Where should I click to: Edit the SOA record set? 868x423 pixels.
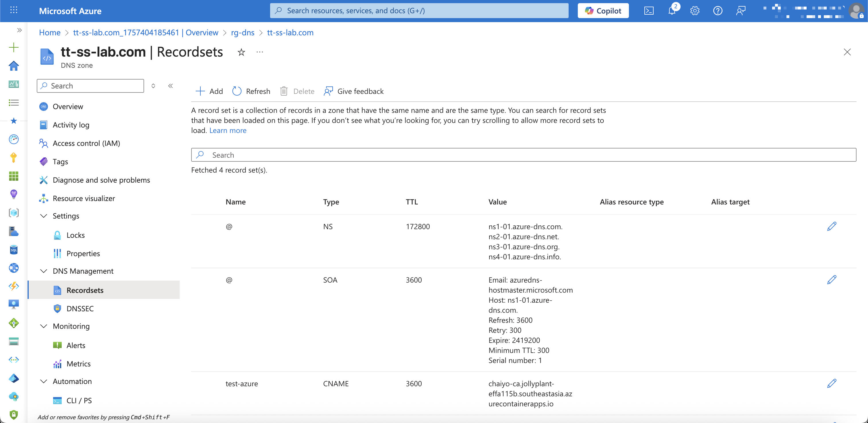click(832, 279)
